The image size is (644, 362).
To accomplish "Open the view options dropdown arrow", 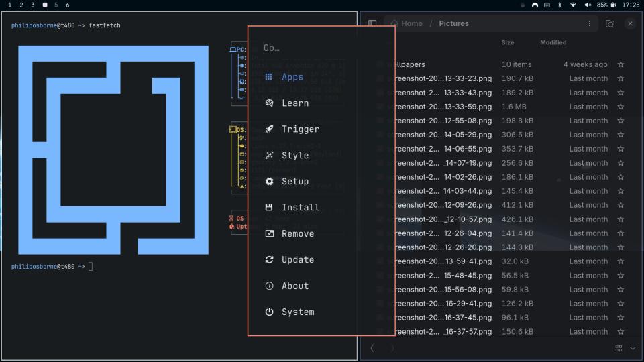I will pyautogui.click(x=633, y=349).
